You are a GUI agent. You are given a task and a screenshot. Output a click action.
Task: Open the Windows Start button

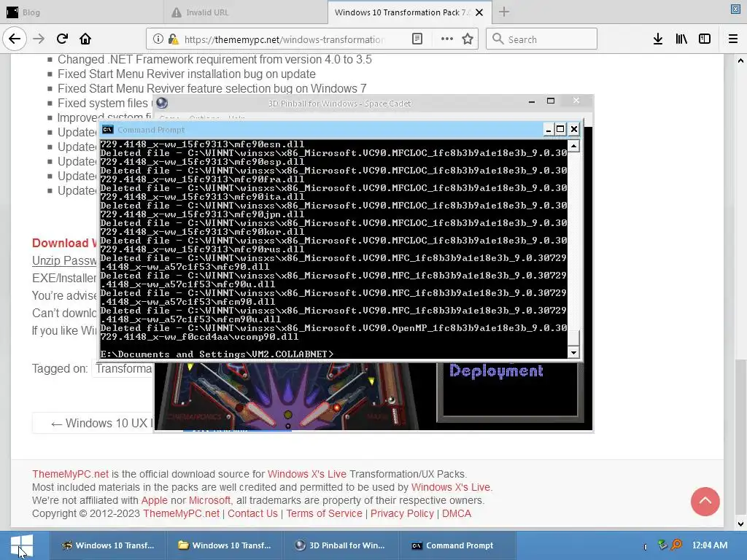[21, 545]
